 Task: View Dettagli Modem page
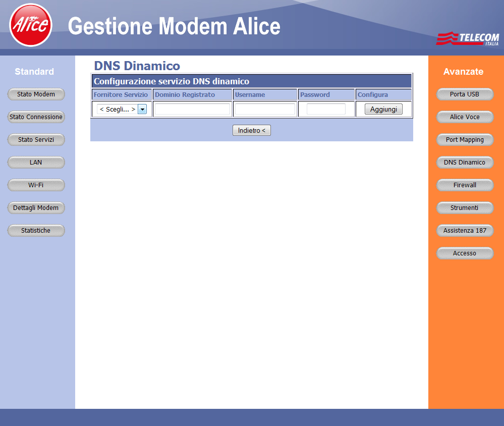point(36,208)
